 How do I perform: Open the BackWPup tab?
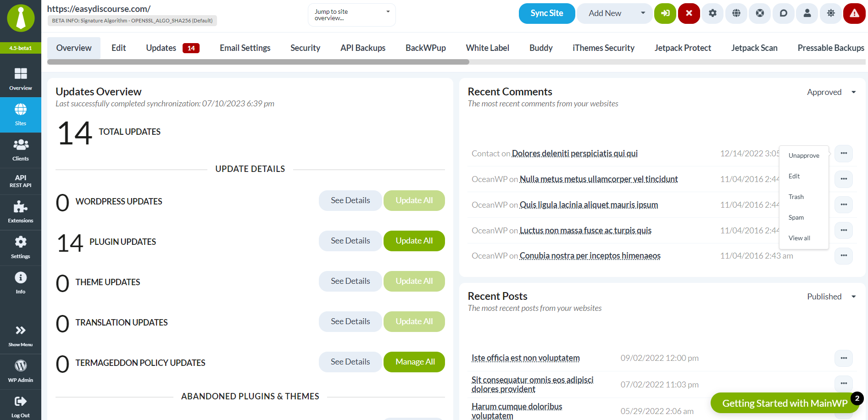click(x=426, y=48)
